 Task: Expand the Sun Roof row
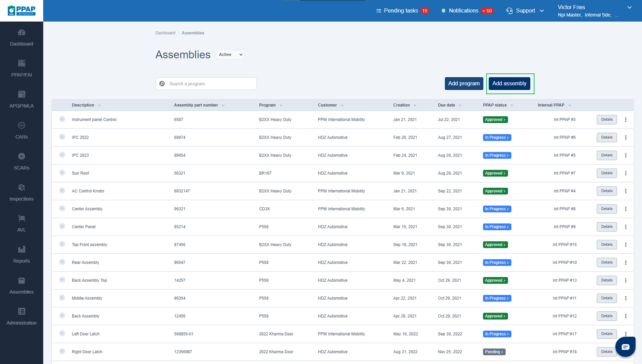point(62,173)
